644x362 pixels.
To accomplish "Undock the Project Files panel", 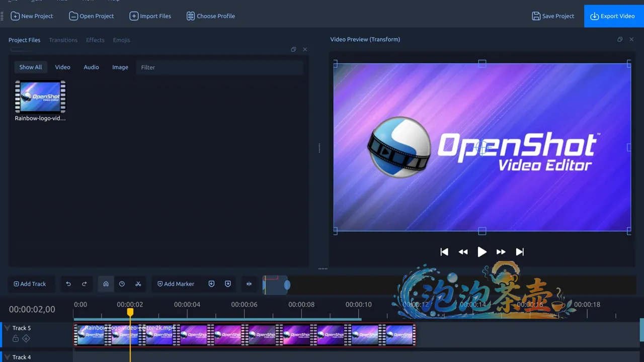I will coord(293,49).
